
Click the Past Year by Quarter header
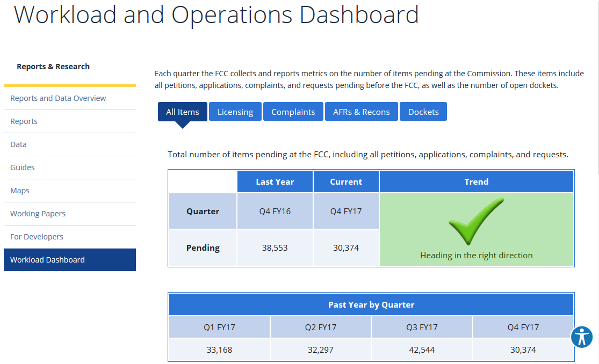point(371,304)
